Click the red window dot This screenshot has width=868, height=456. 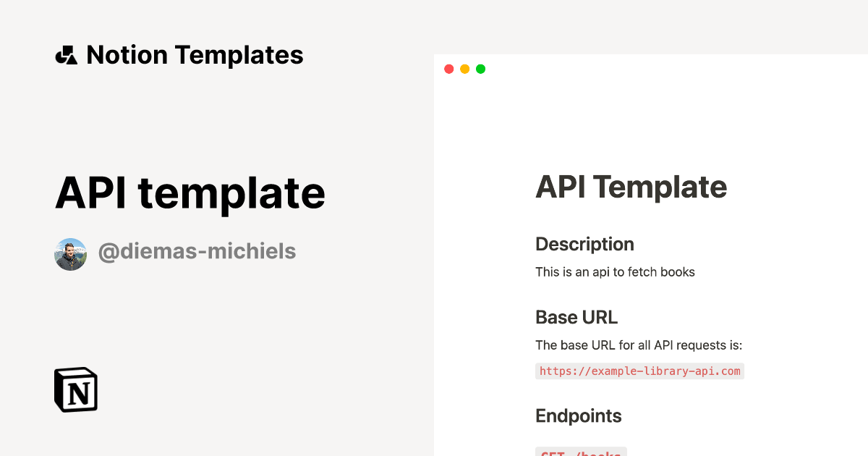[448, 69]
